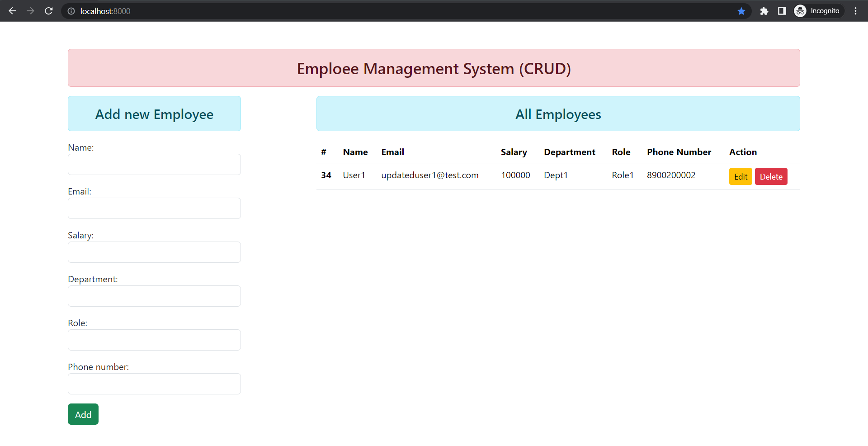Delete the employee User1

tap(771, 176)
